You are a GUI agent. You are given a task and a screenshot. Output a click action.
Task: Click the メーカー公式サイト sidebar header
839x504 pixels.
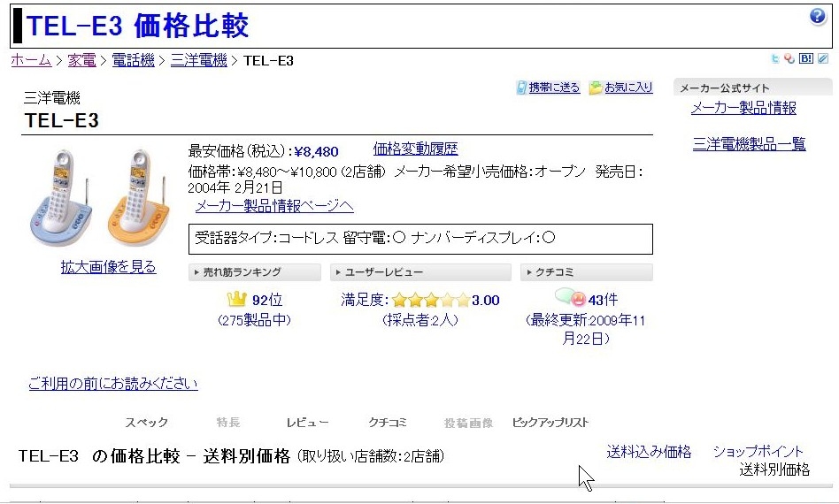[x=752, y=88]
